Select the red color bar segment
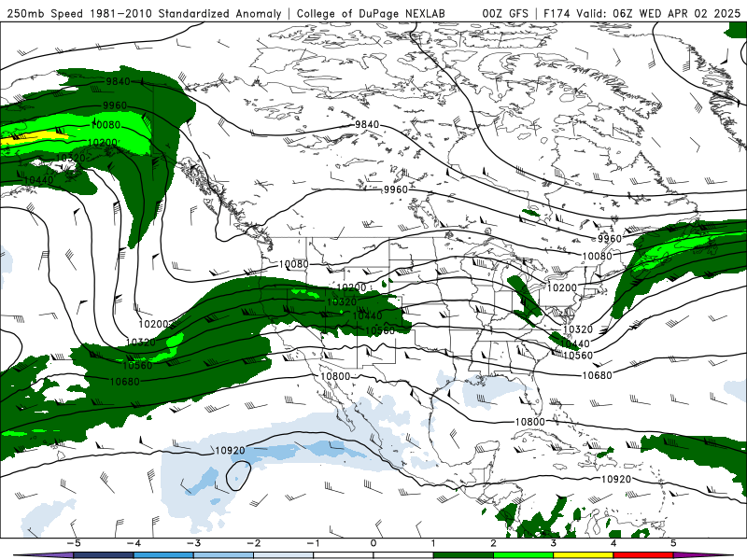The image size is (747, 560). coord(643,555)
